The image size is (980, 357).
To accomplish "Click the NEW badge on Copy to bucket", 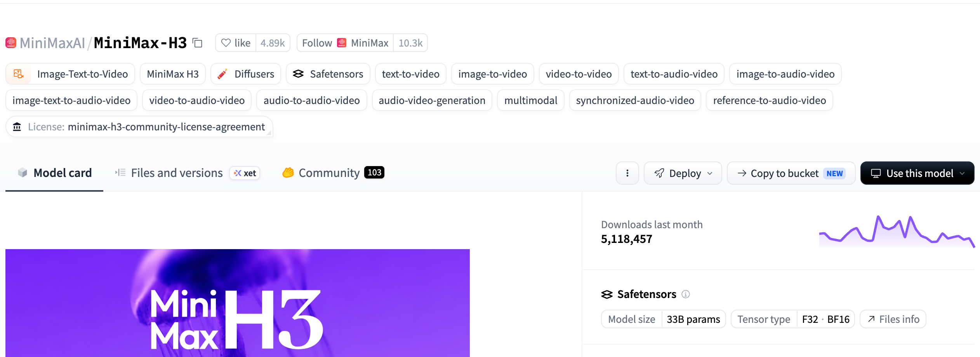I will pos(835,173).
